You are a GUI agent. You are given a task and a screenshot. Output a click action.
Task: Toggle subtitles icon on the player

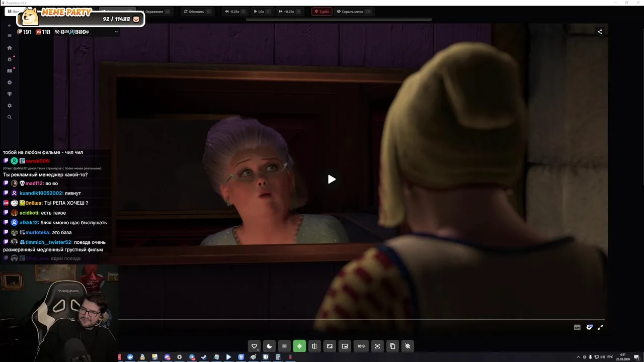click(x=577, y=327)
